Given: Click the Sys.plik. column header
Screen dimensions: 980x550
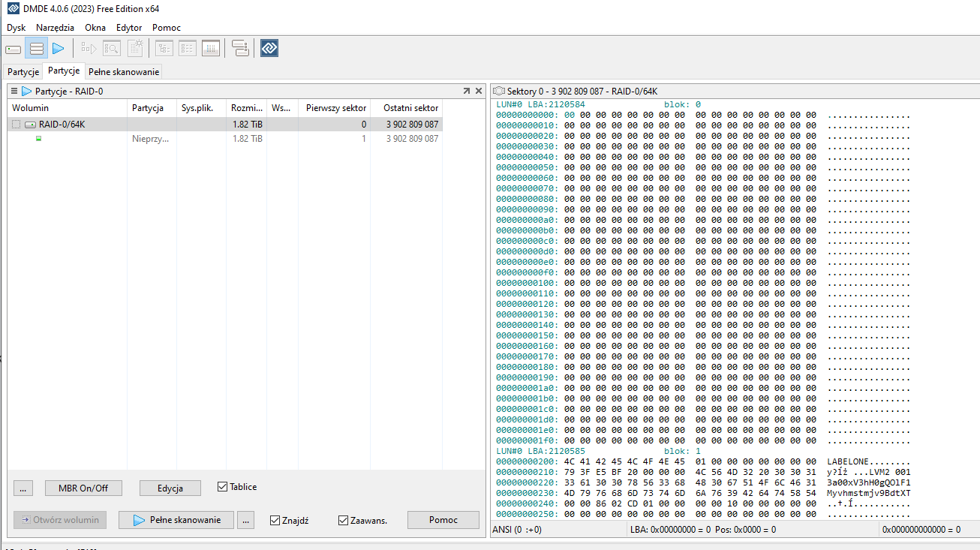Looking at the screenshot, I should [x=201, y=108].
